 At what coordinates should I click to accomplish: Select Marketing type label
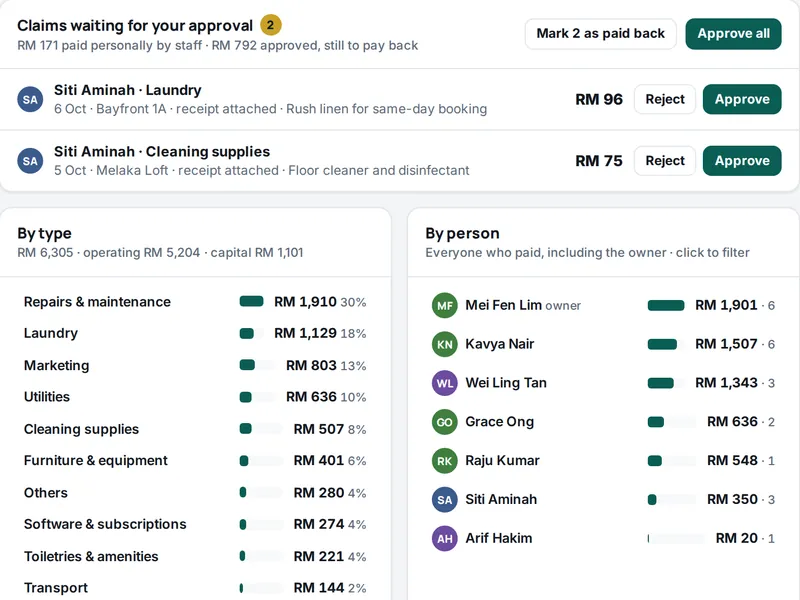point(56,365)
